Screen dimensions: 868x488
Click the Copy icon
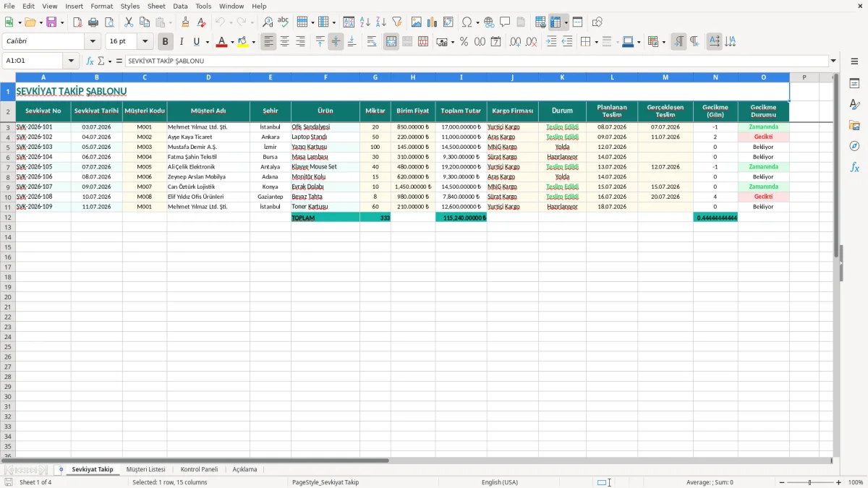pyautogui.click(x=145, y=22)
